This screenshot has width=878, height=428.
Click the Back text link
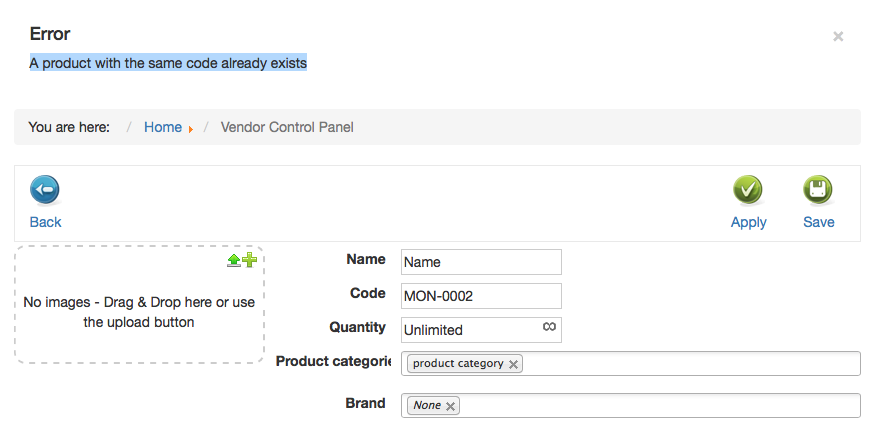[x=45, y=222]
